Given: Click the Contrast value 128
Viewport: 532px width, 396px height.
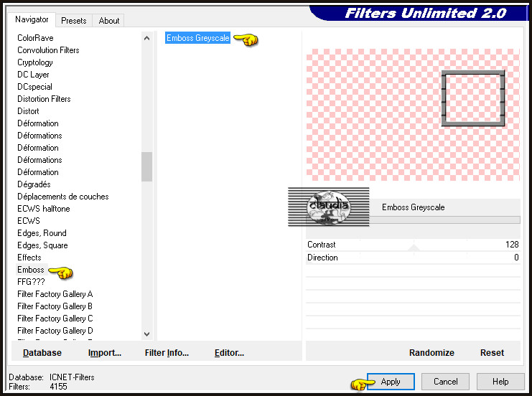Looking at the screenshot, I should (x=512, y=245).
